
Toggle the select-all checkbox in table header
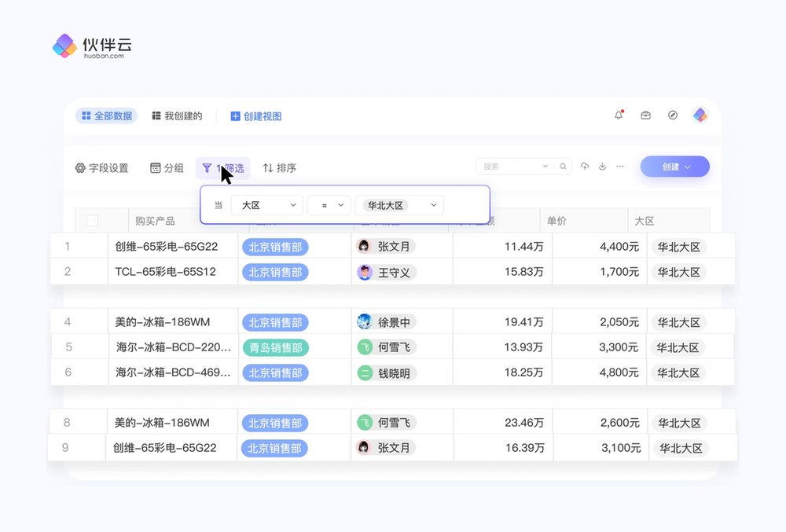[92, 221]
